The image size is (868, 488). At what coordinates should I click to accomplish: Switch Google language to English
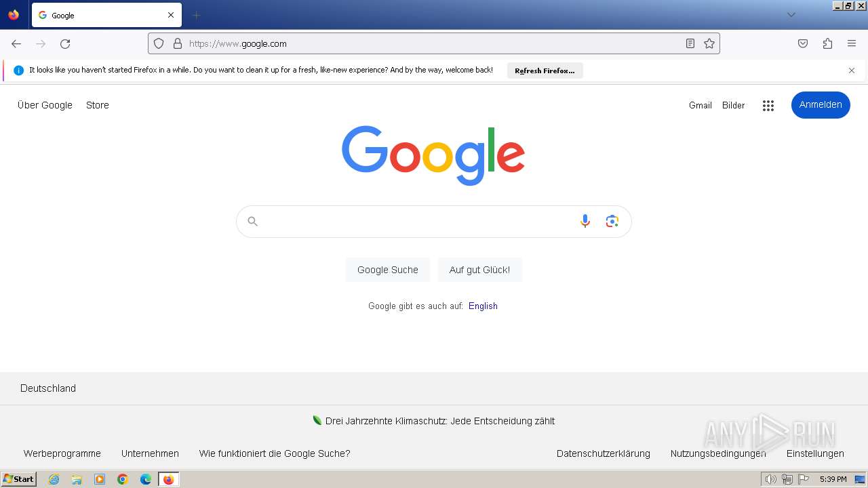pyautogui.click(x=483, y=306)
